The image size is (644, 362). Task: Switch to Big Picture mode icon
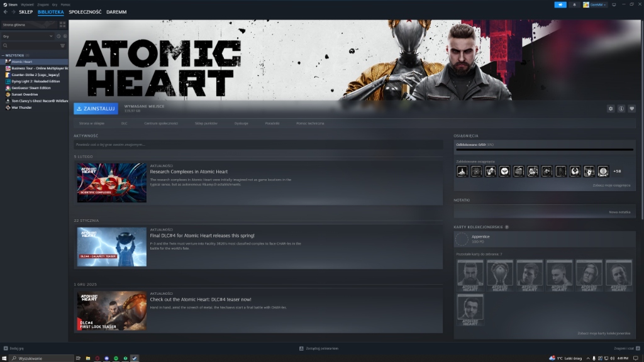[x=614, y=4]
